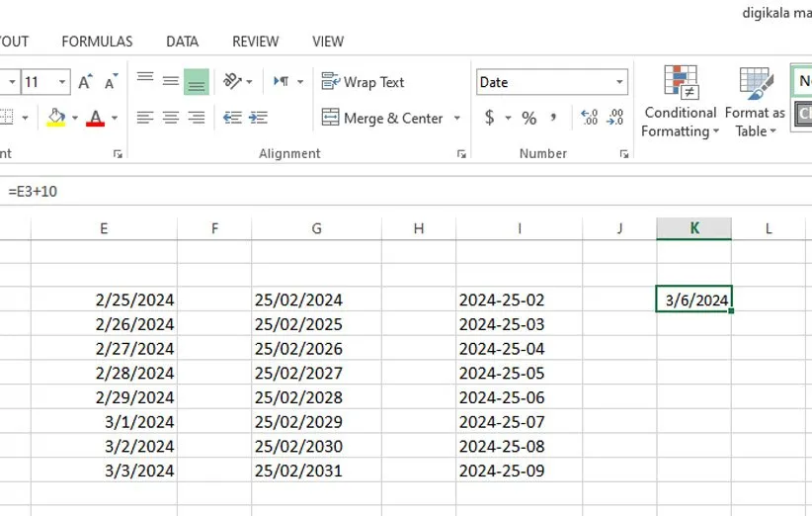Open the font size 11 dropdown

click(62, 82)
